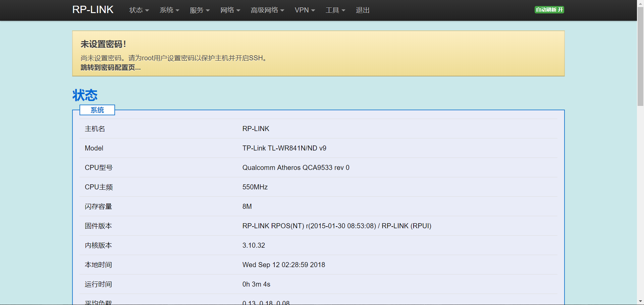Click the 主机名 row label
644x305 pixels.
point(95,129)
